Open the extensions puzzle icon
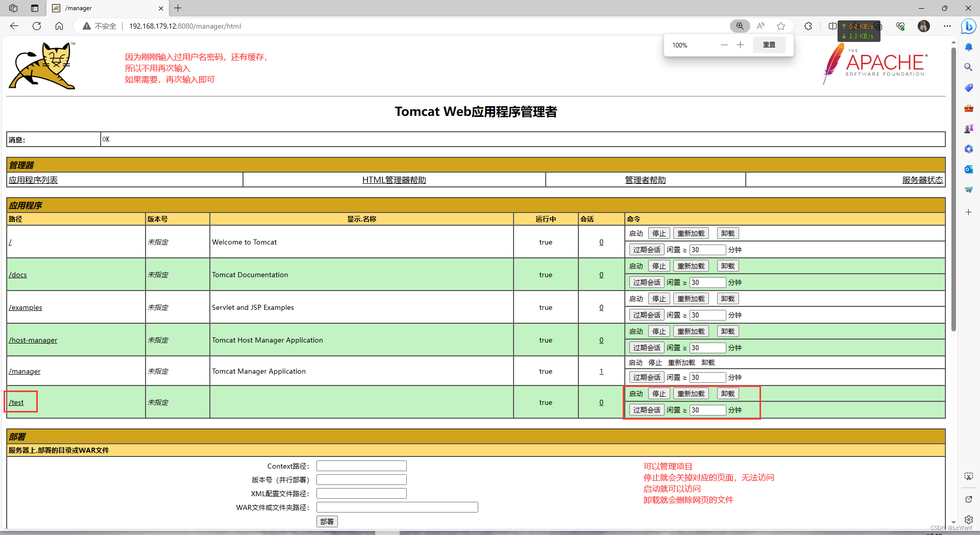The height and width of the screenshot is (535, 980). (808, 26)
